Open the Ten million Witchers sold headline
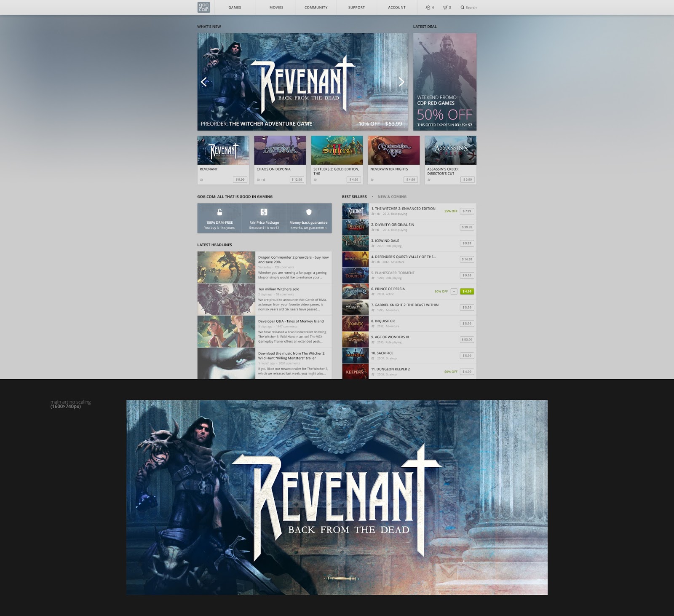The width and height of the screenshot is (674, 616). click(x=279, y=289)
